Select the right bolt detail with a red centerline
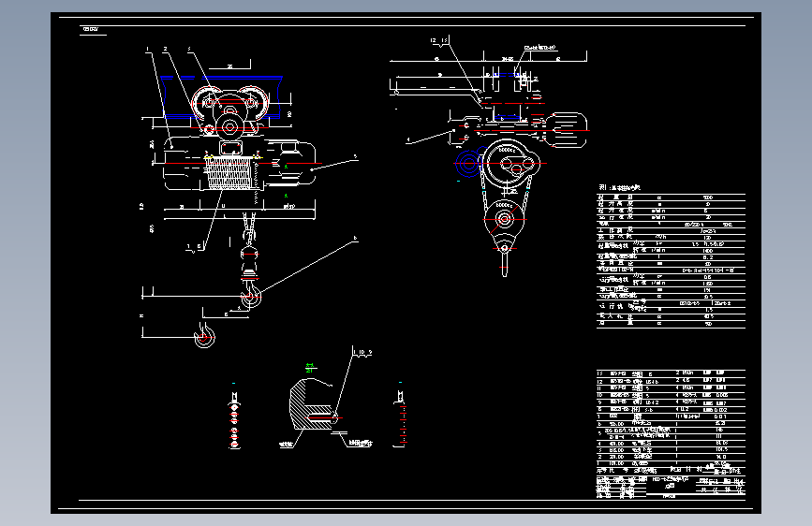This screenshot has width=812, height=526. pos(402,419)
